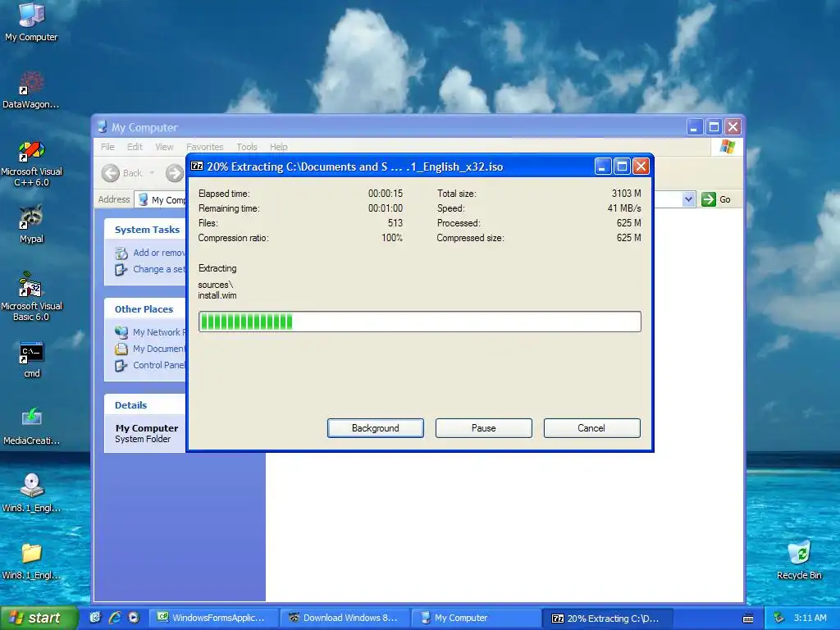This screenshot has height=630, width=840.
Task: Click the 3:11 AM clock
Action: pos(810,618)
